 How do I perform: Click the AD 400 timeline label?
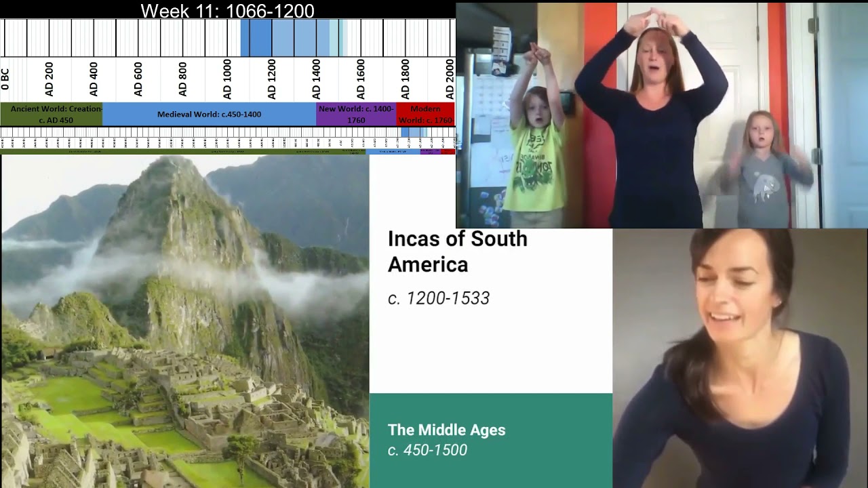[x=94, y=79]
